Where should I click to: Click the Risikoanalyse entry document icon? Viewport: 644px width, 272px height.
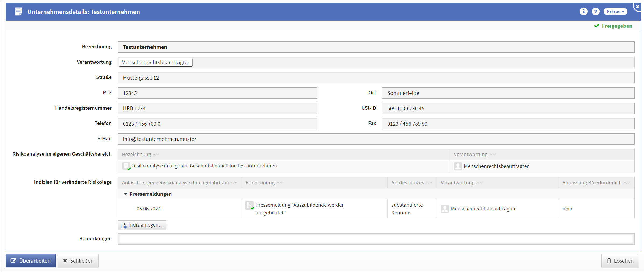(x=126, y=166)
